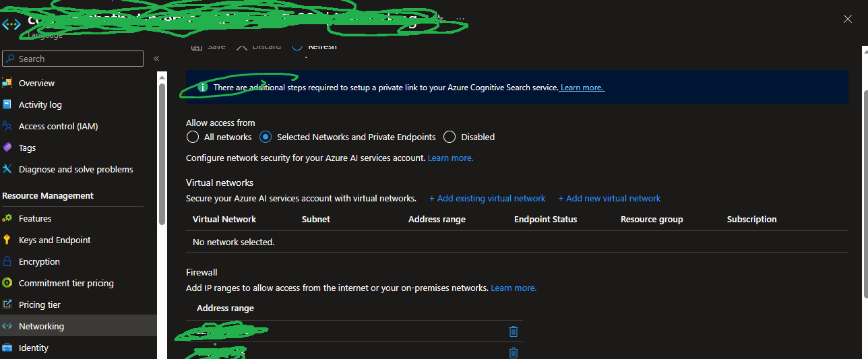This screenshot has height=359, width=868.
Task: Open the Activity log page
Action: [x=40, y=104]
